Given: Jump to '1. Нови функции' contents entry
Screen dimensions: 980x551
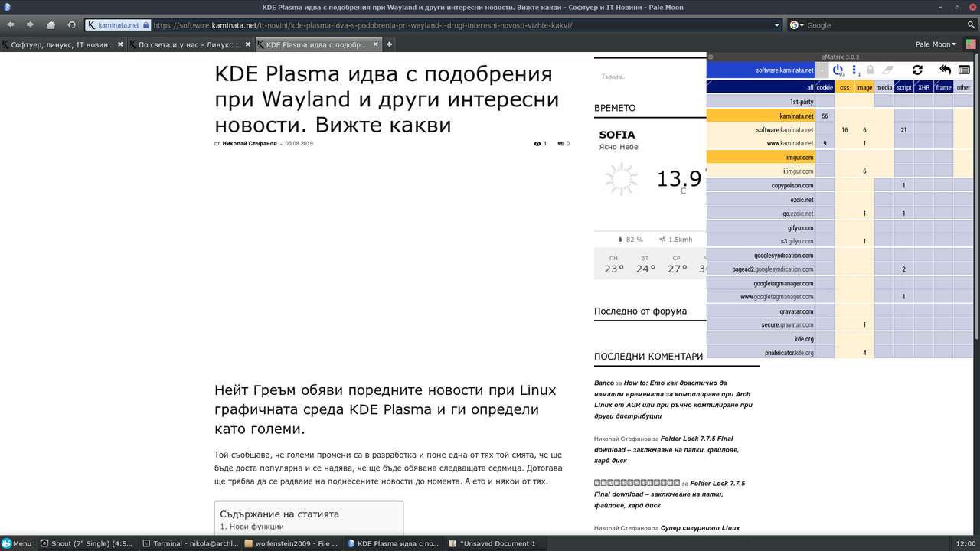Looking at the screenshot, I should click(x=252, y=527).
